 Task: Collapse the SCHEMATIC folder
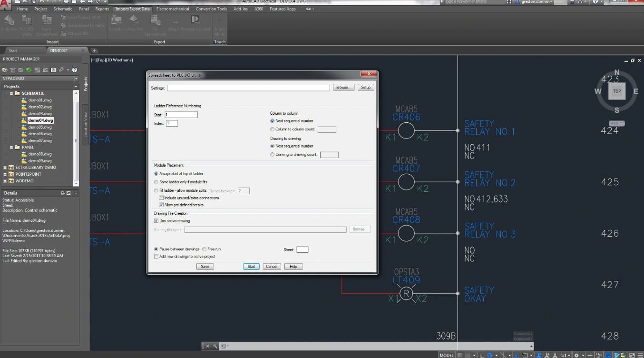point(11,93)
